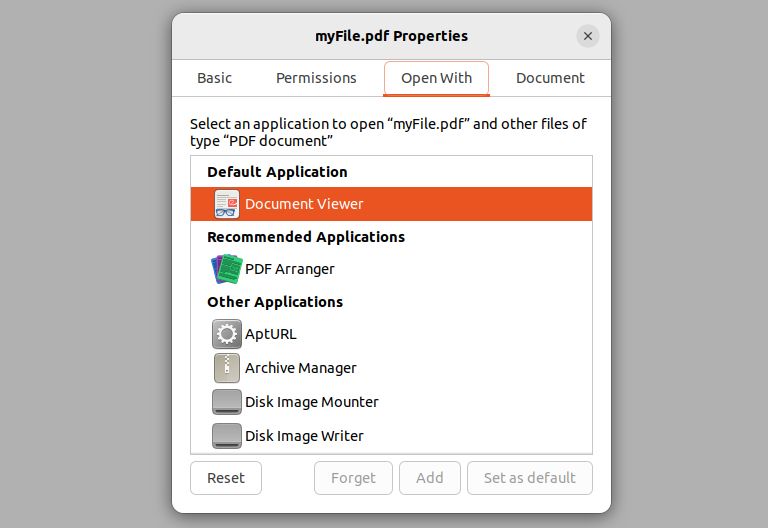The image size is (768, 528).
Task: Switch to the Basic tab
Action: click(x=214, y=78)
